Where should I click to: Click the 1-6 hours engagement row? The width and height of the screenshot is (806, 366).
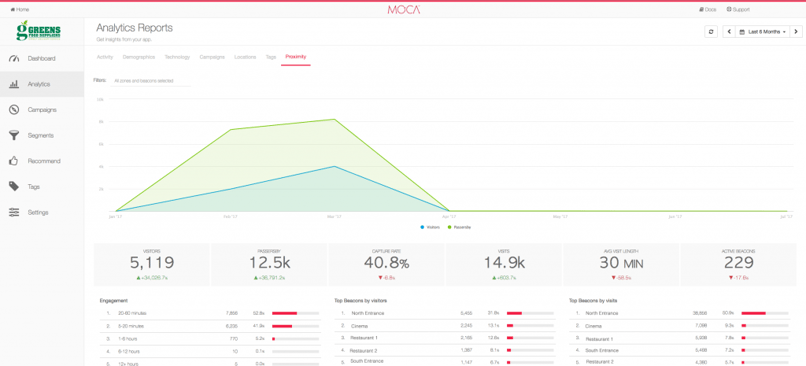(x=210, y=339)
